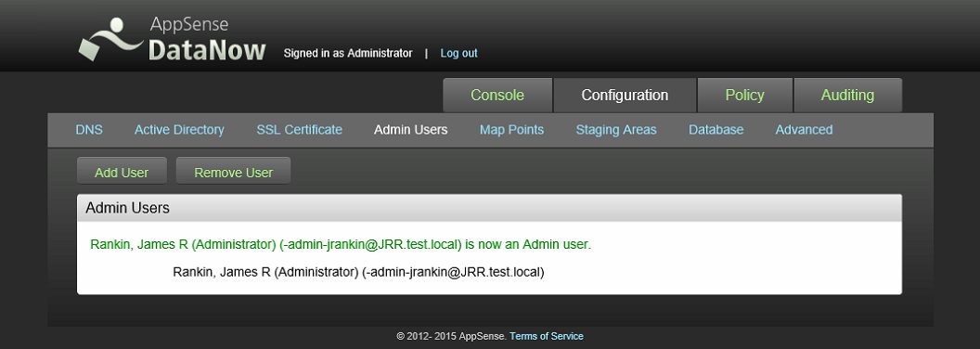Click the Remove User button
The width and height of the screenshot is (980, 349).
click(233, 171)
